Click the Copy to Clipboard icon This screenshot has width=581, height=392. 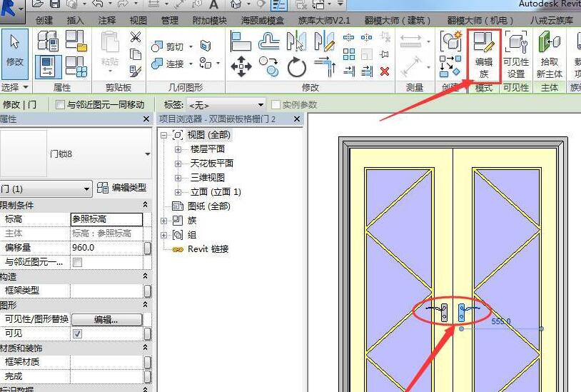pos(136,54)
